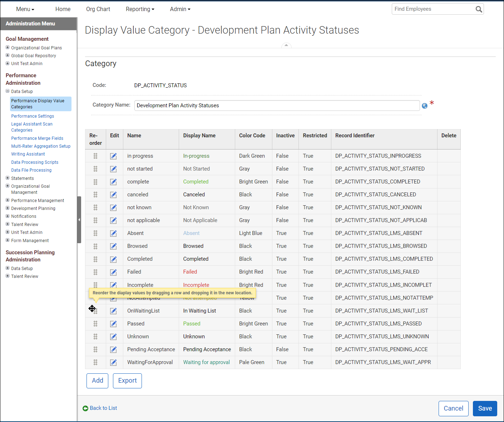Screen dimensions: 504x422
Task: Open the globe localization icon near Category Name
Action: click(x=425, y=105)
